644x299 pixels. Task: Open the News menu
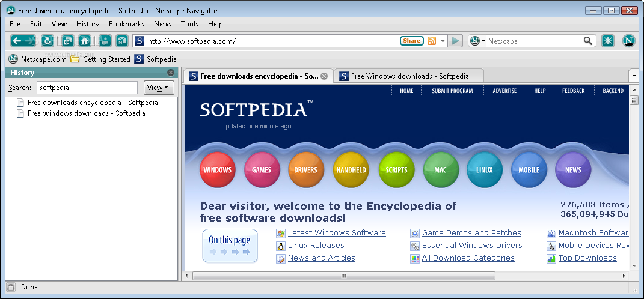click(x=162, y=24)
